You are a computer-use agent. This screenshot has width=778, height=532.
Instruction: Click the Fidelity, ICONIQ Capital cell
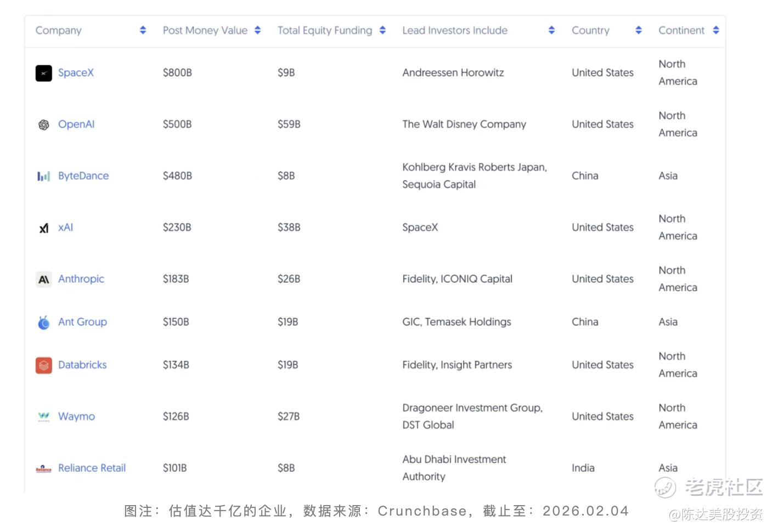[x=457, y=279]
